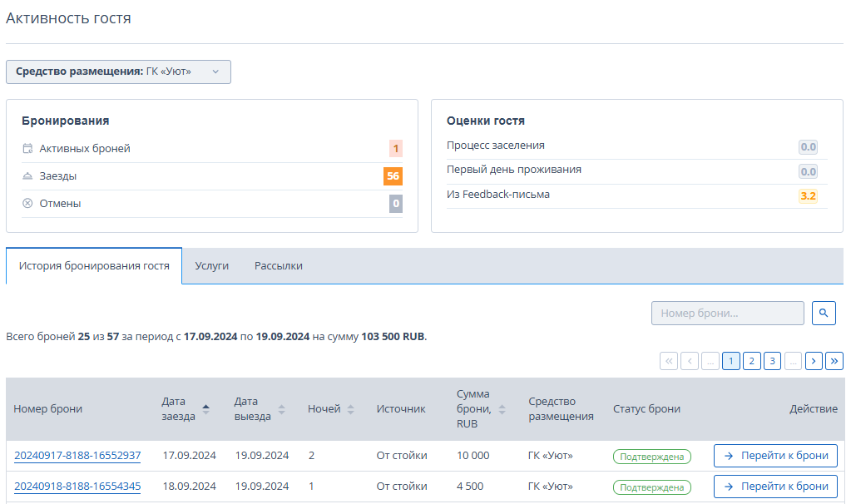
Task: Click the 103 500 RUB total text
Action: click(393, 336)
